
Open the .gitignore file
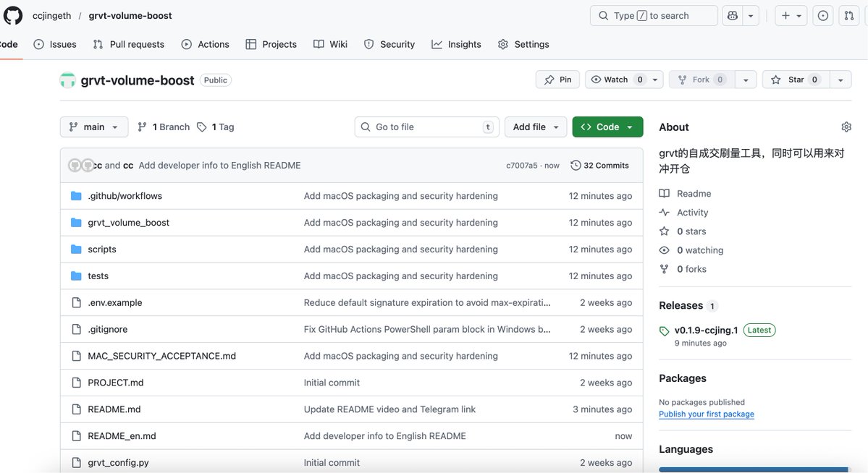pos(107,329)
